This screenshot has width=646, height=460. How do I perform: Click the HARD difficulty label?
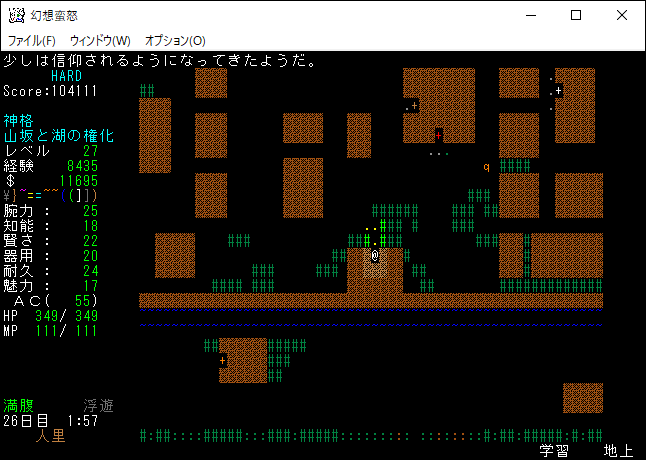[x=66, y=76]
